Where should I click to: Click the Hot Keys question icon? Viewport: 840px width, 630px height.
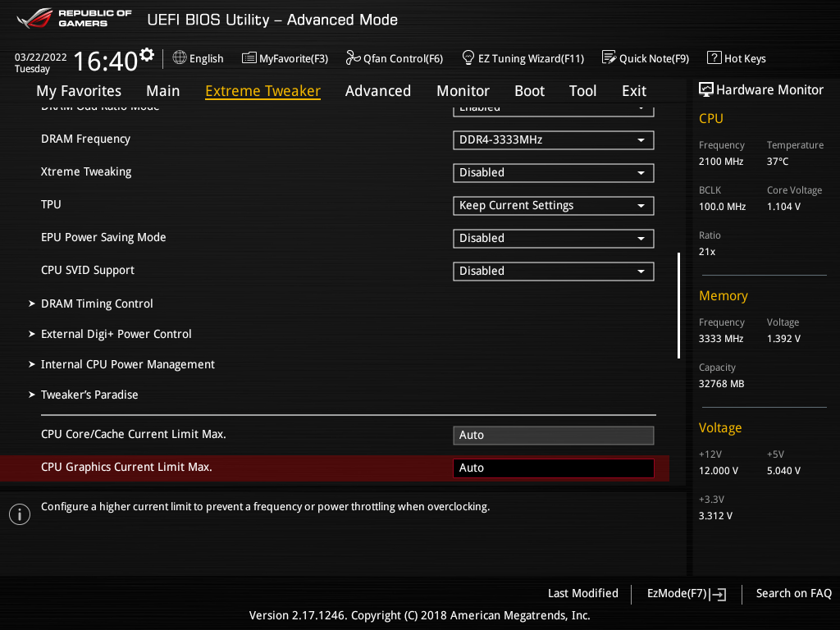click(x=714, y=57)
